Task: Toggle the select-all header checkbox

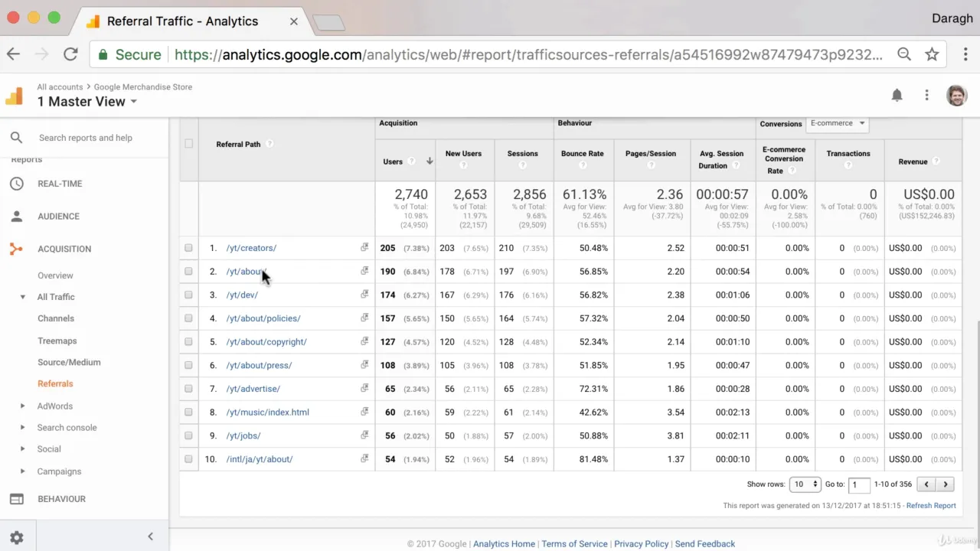Action: (188, 144)
